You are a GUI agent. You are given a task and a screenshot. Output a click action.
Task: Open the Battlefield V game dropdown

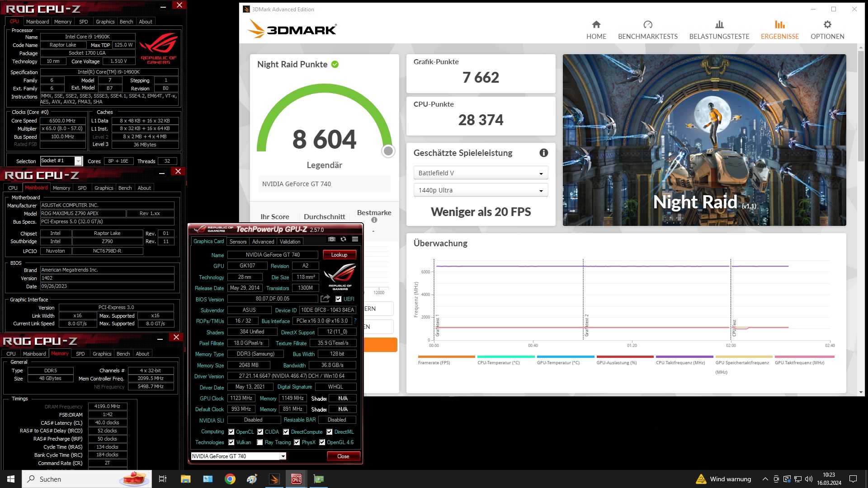481,173
